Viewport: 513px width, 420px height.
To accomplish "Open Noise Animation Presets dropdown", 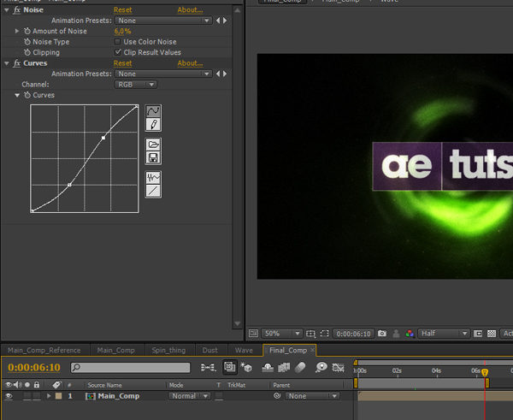I will (x=163, y=21).
